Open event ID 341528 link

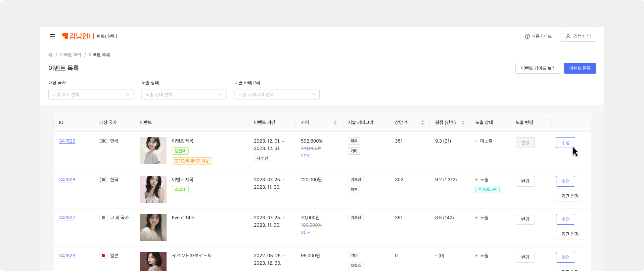[67, 180]
